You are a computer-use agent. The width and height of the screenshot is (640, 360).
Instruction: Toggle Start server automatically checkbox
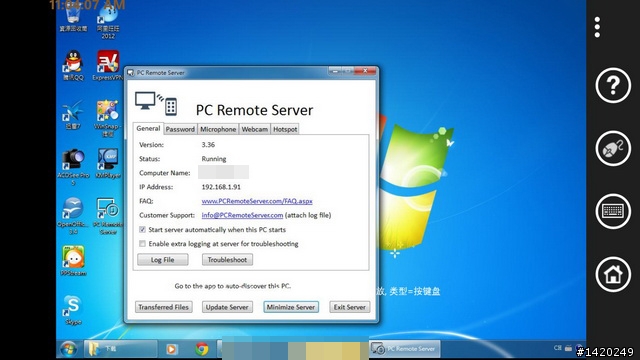(142, 229)
